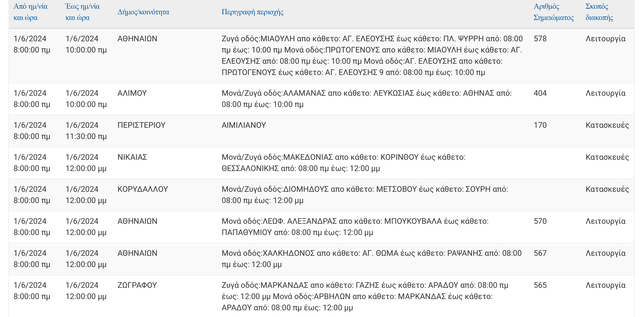
Task: Select the Κατασκευές purpose in the ΝΙΚΑΙΑΣ row
Action: point(607,157)
